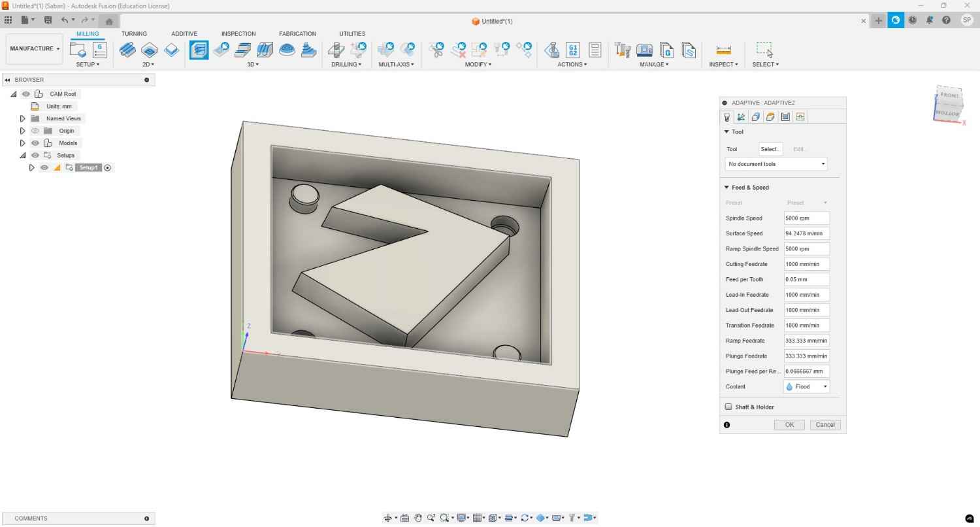Open the Setup Sheet icon
The height and width of the screenshot is (527, 980).
coord(595,50)
